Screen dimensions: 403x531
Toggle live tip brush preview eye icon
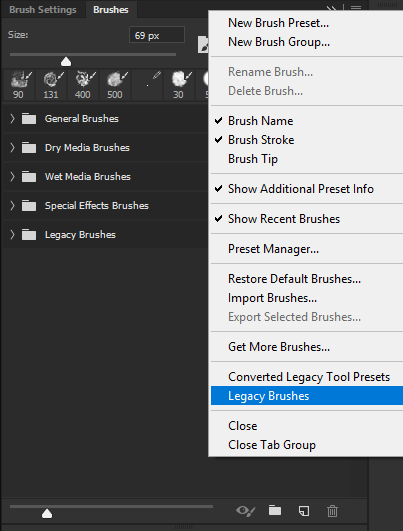coord(246,511)
